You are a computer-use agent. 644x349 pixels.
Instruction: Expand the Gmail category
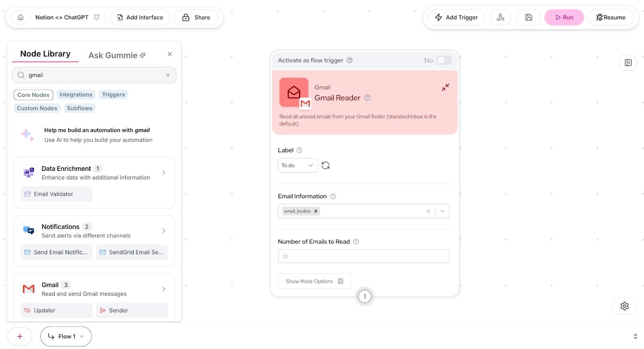(x=164, y=289)
